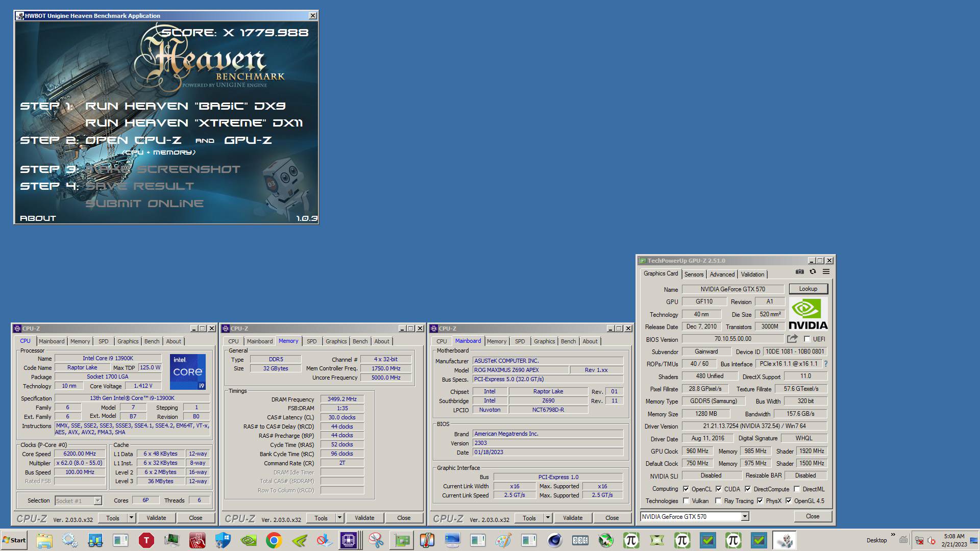Open GPU-Z graphics card taskbar icon
Screen dimensions: 980x551
click(401, 540)
